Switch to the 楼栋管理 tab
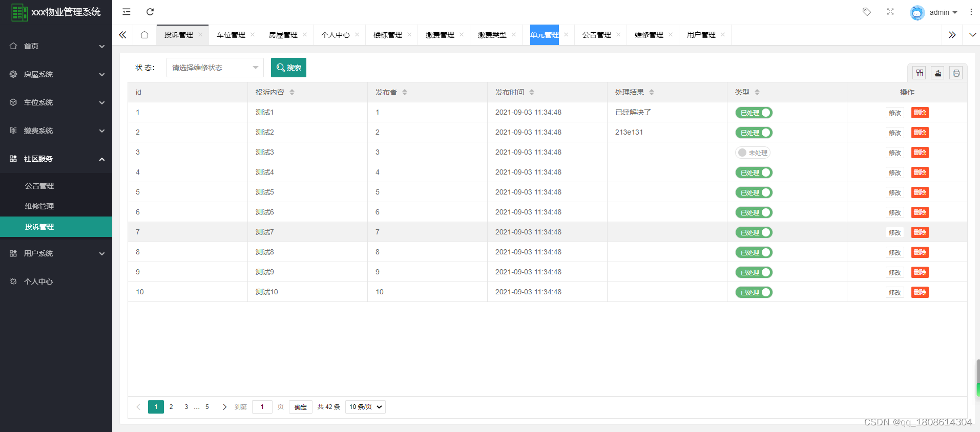 [x=388, y=35]
